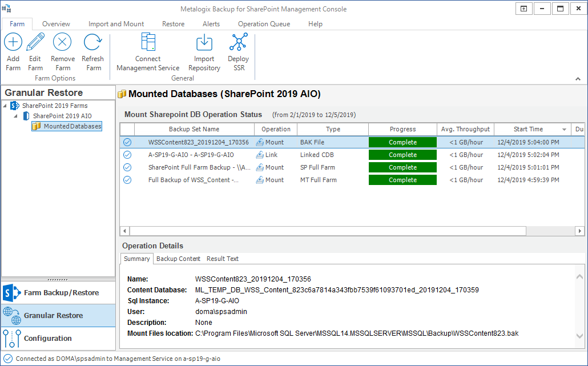Viewport: 588px width, 366px height.
Task: Open the Import and Mount tab
Action: pos(116,23)
